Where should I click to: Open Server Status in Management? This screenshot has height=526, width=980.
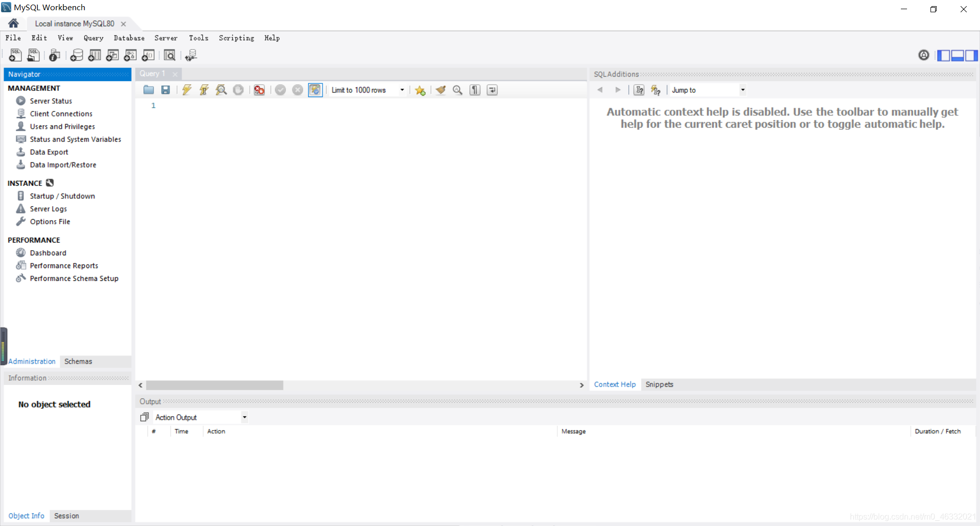point(51,101)
